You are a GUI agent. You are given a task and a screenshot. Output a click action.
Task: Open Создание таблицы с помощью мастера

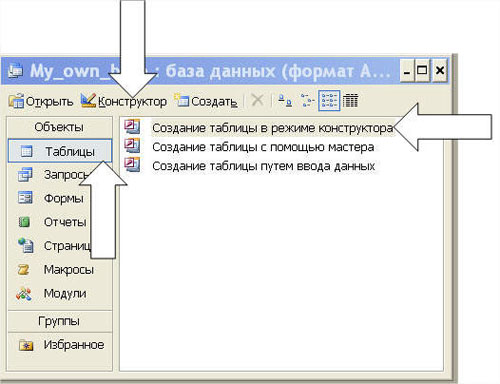coord(263,147)
